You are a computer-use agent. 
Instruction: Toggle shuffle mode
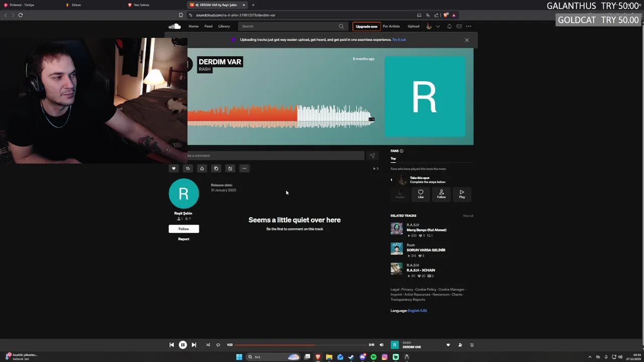point(208,345)
